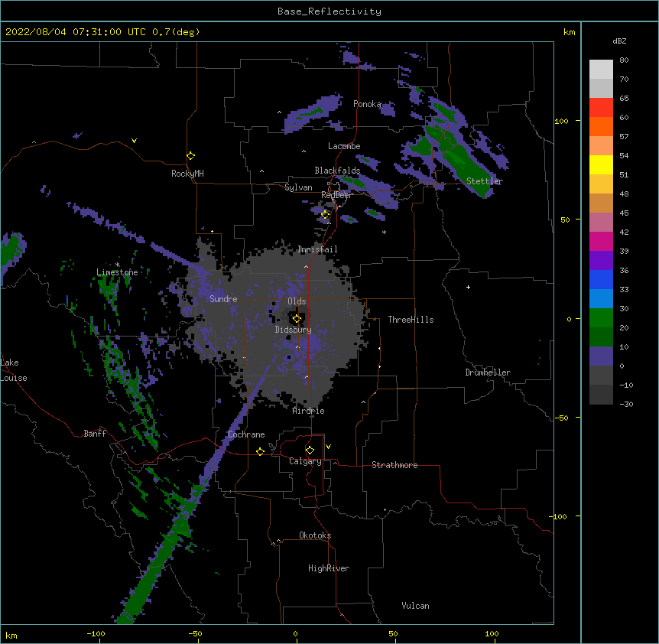Click the Cochrane city label
Viewport: 659px width, 644px height.
tap(246, 434)
